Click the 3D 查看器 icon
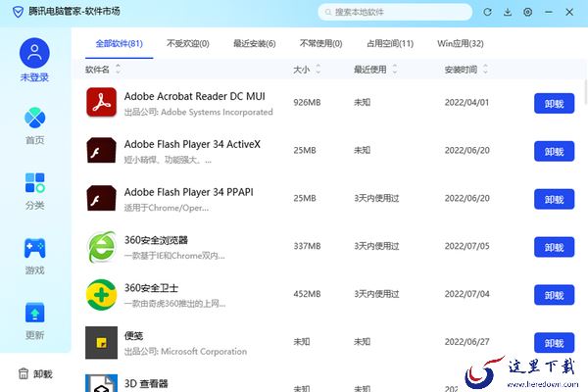This screenshot has width=588, height=392. coord(101,383)
